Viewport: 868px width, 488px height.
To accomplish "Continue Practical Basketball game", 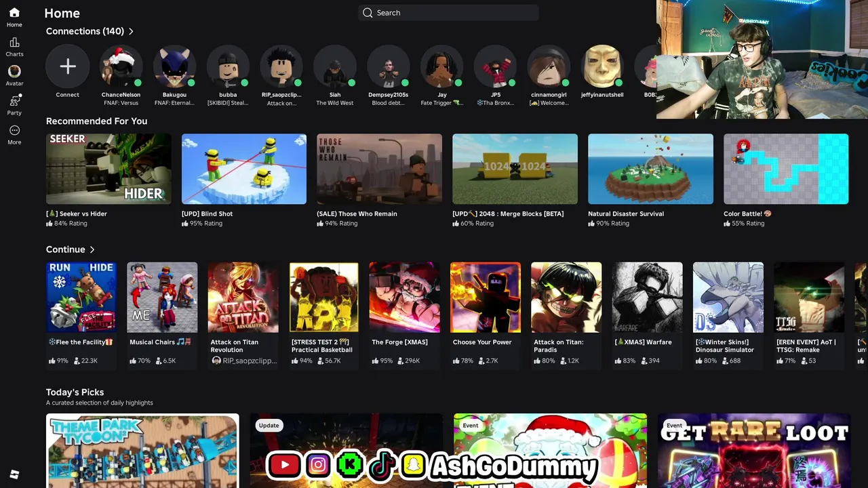I will (324, 298).
